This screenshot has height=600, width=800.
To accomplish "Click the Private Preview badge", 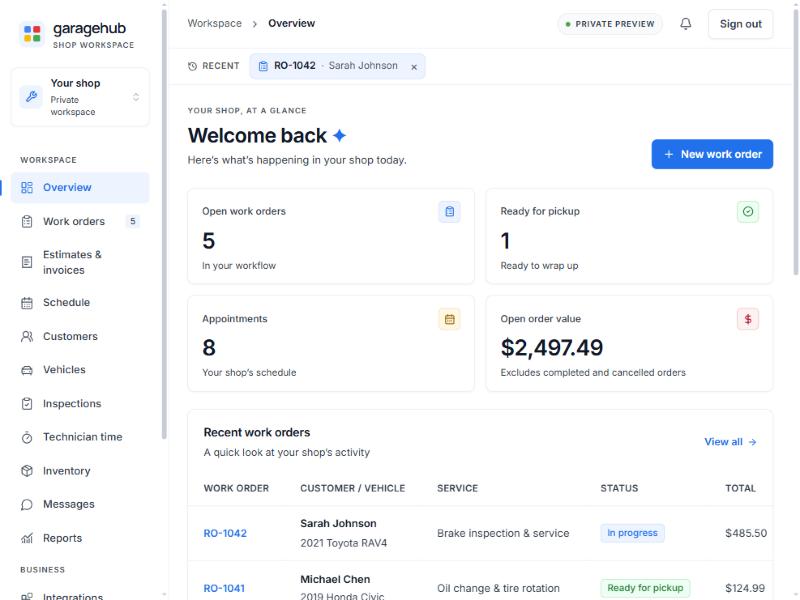I will [610, 24].
